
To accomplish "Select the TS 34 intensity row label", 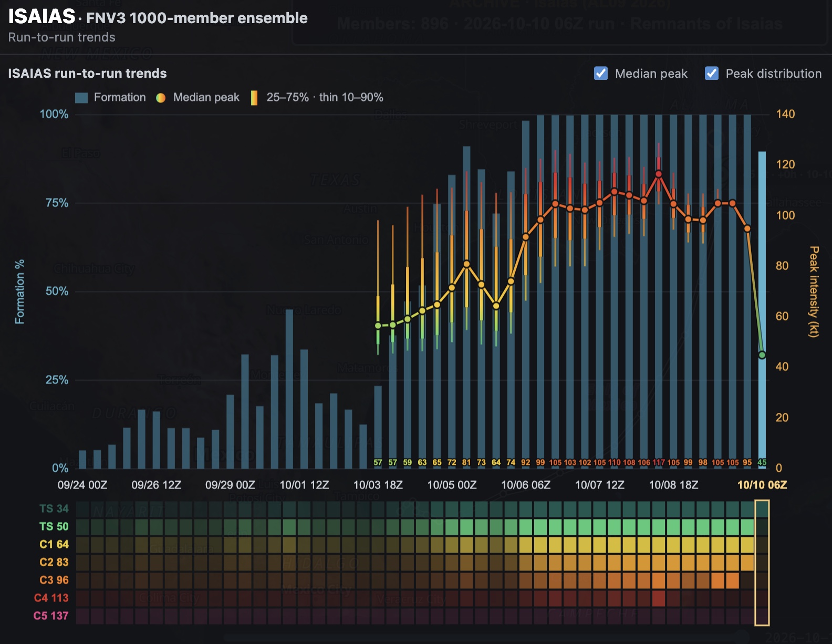I will (54, 508).
